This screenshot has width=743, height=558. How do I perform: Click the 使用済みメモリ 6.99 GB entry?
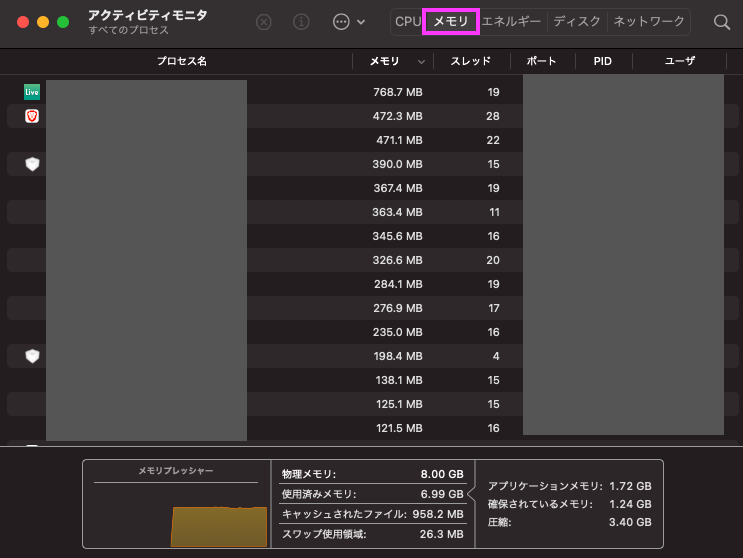(372, 494)
